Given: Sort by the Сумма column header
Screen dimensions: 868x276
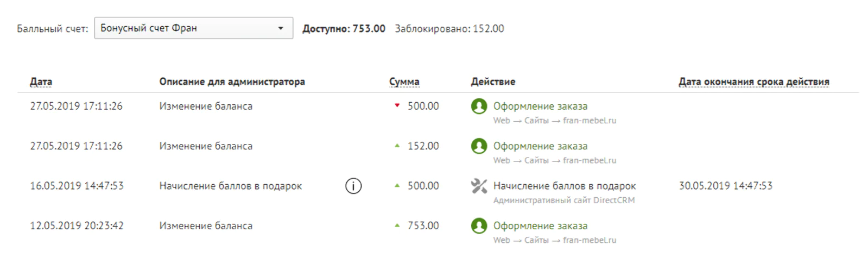Looking at the screenshot, I should [x=404, y=81].
